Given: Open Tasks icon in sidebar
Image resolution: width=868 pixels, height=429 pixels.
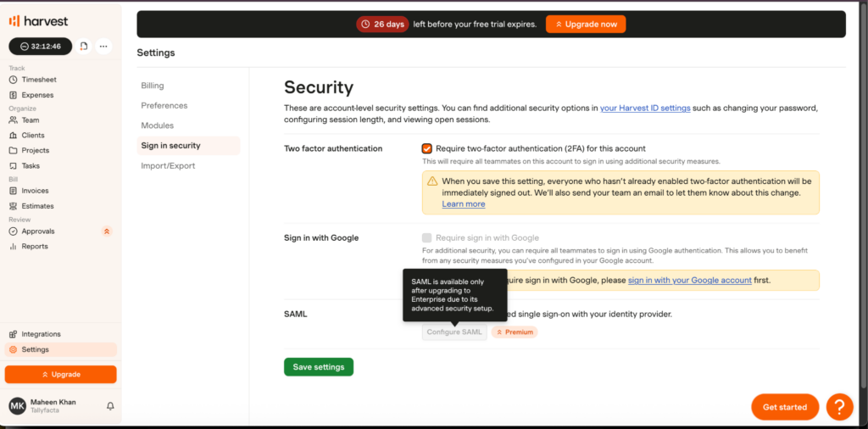Looking at the screenshot, I should click(14, 166).
